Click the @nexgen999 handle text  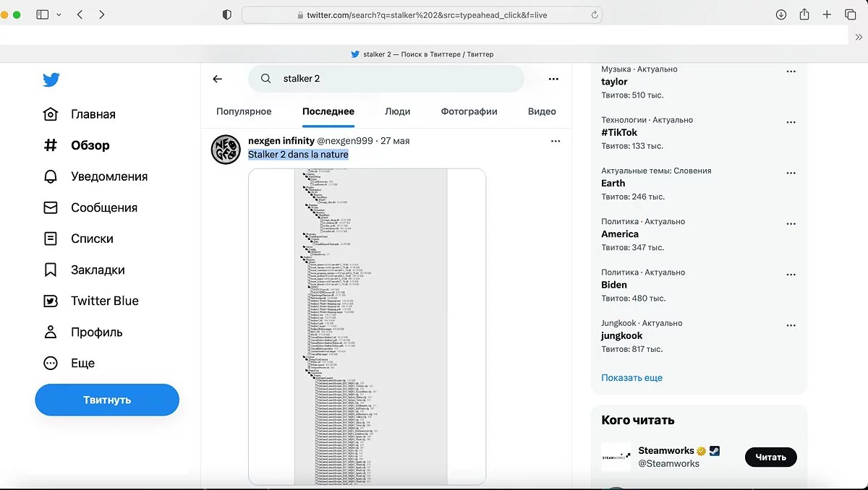(345, 140)
